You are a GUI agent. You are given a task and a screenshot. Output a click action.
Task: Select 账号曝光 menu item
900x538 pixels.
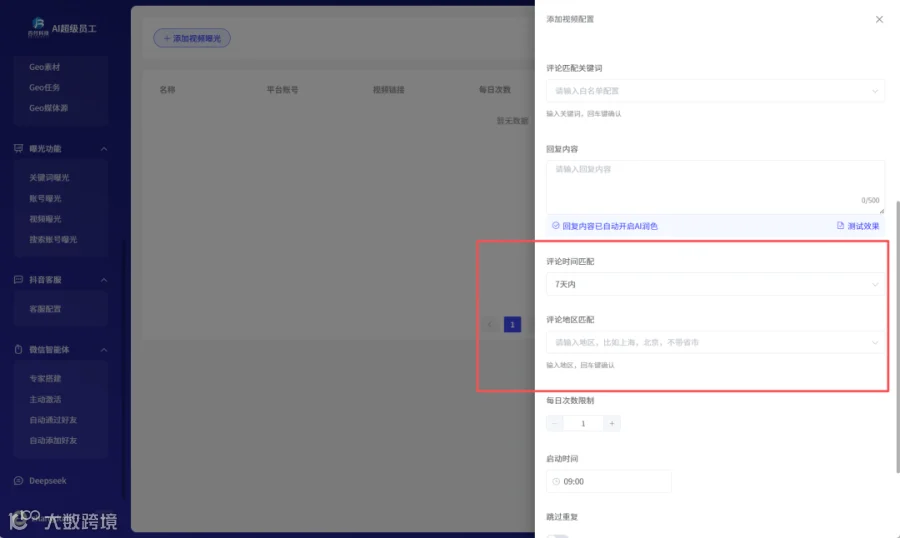tap(45, 198)
